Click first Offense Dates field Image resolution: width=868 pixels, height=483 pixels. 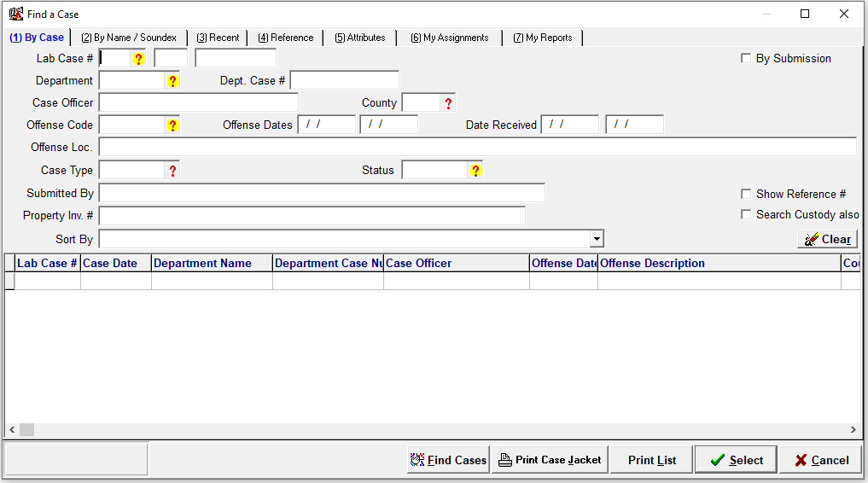(327, 125)
